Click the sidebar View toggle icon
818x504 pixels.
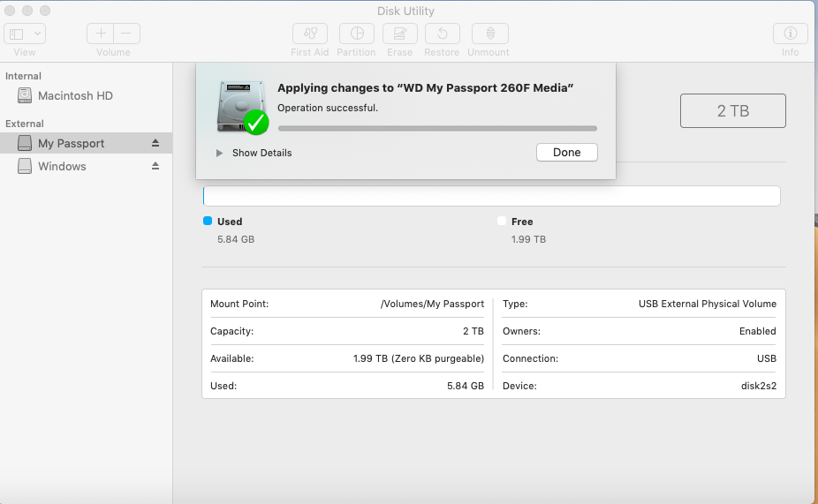pos(17,34)
